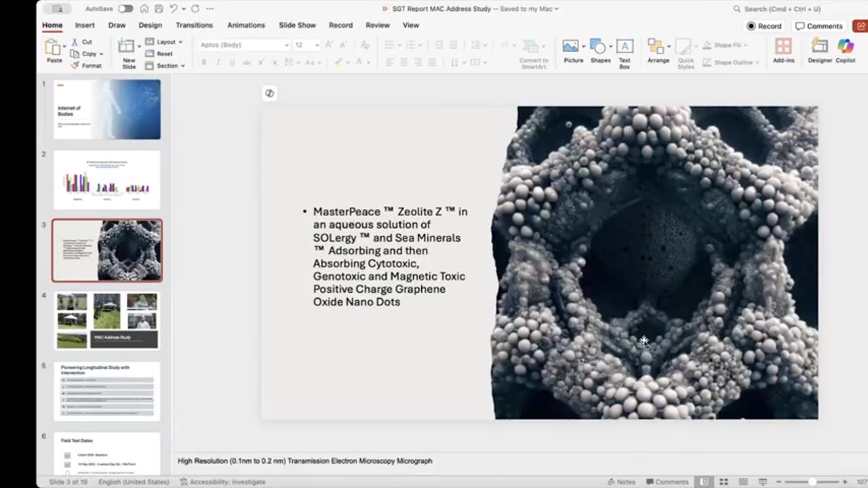The width and height of the screenshot is (868, 488).
Task: Open the Copy dropdown arrow
Action: (101, 54)
